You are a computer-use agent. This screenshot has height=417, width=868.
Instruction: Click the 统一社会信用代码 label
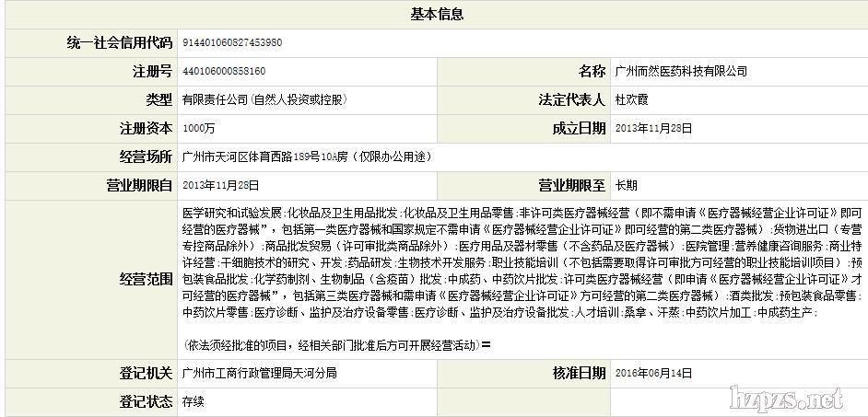click(x=120, y=42)
